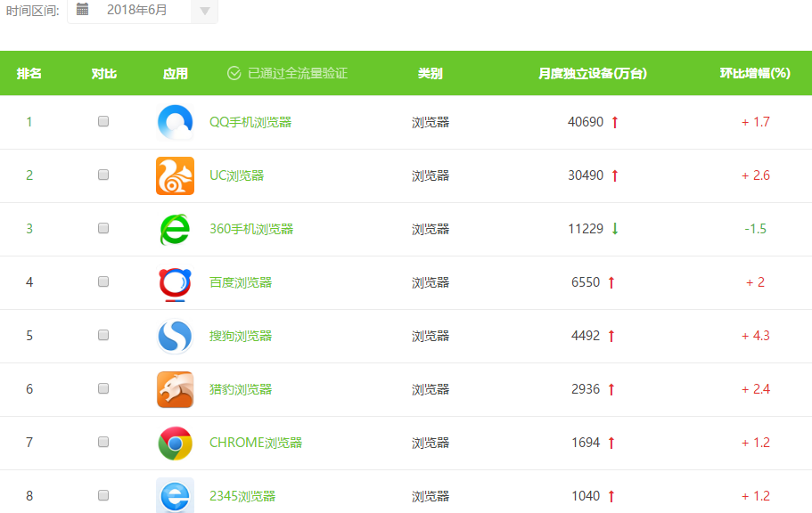Screen dimensions: 812x513
Task: Click the red up arrow beside 2936
Action: tap(611, 389)
